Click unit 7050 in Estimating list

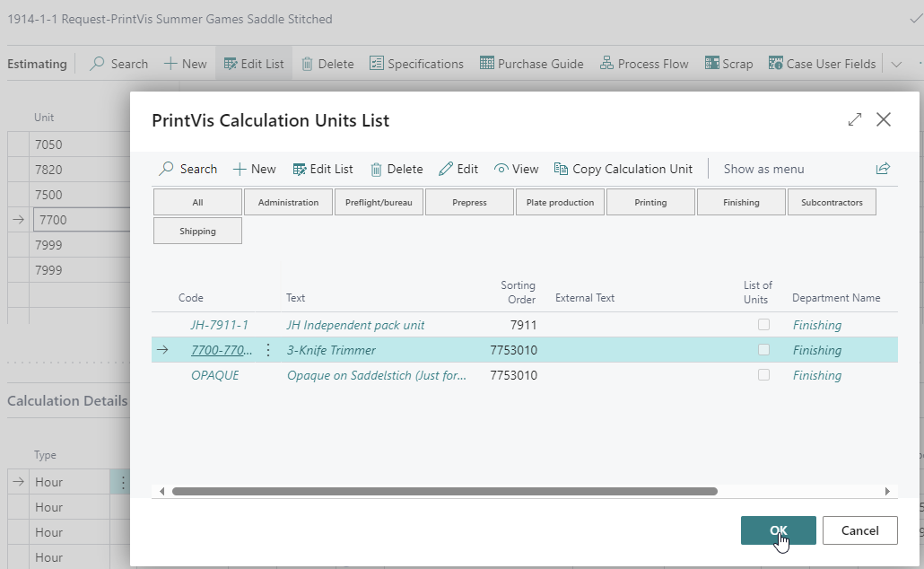48,144
